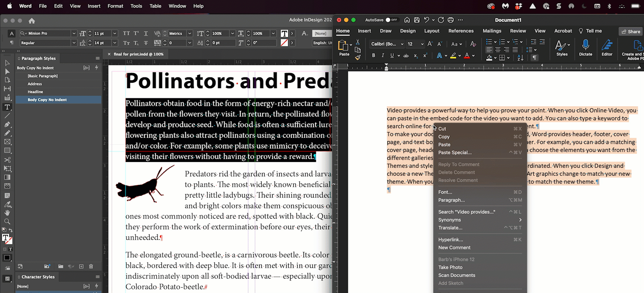The width and height of the screenshot is (644, 293).
Task: Click Clear Formatting icon in Word ribbon
Action: click(473, 44)
